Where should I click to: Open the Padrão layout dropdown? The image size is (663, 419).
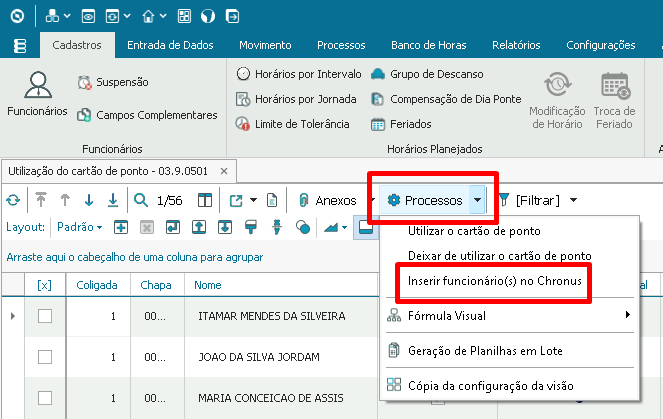[x=79, y=227]
